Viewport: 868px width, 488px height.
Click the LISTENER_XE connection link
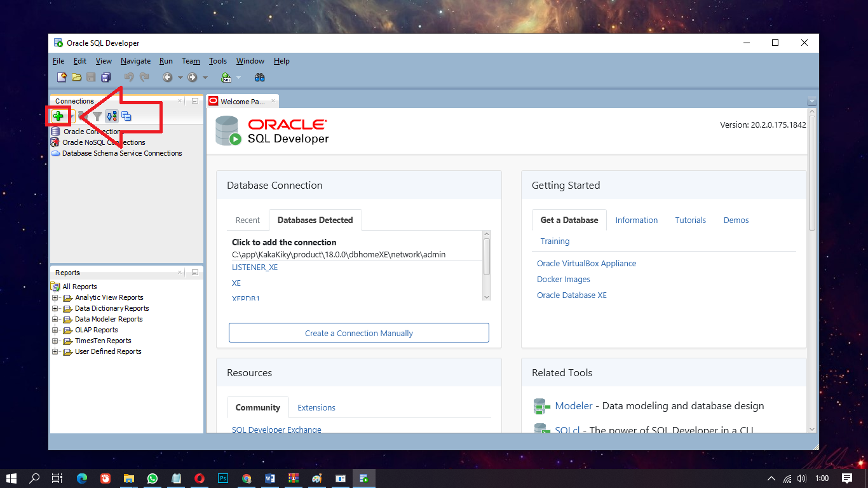coord(255,268)
